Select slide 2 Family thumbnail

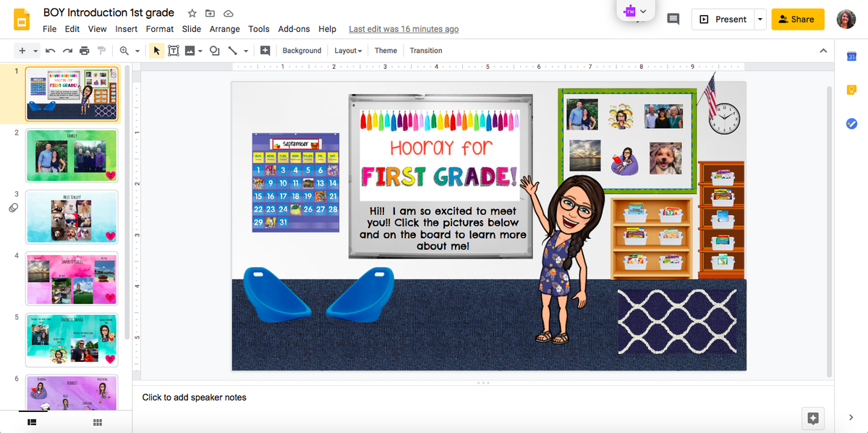72,156
